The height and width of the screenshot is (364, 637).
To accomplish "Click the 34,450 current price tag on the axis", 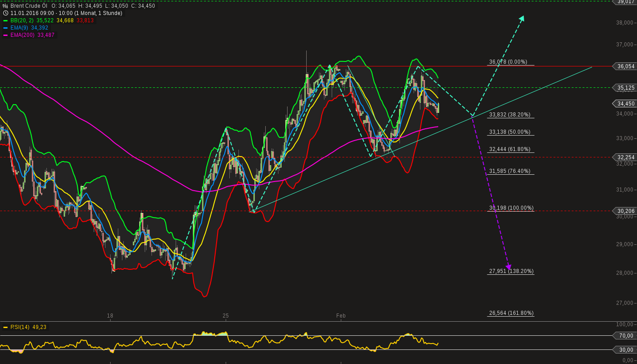I will (x=626, y=103).
